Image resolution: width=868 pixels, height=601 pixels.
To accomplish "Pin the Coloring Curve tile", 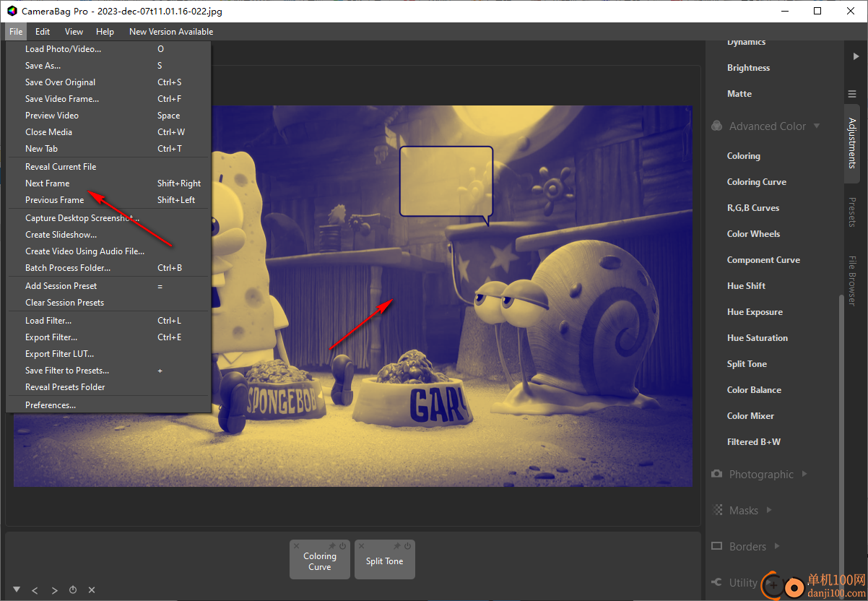I will click(332, 546).
